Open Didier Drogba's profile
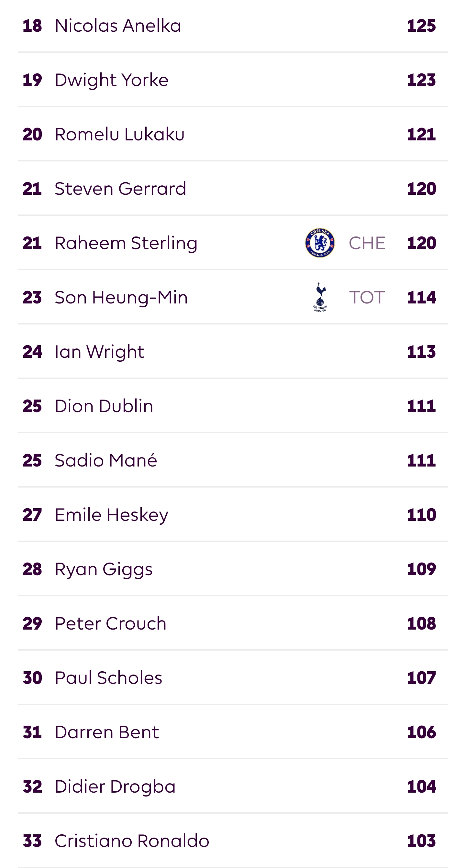This screenshot has height=868, width=466. [115, 787]
